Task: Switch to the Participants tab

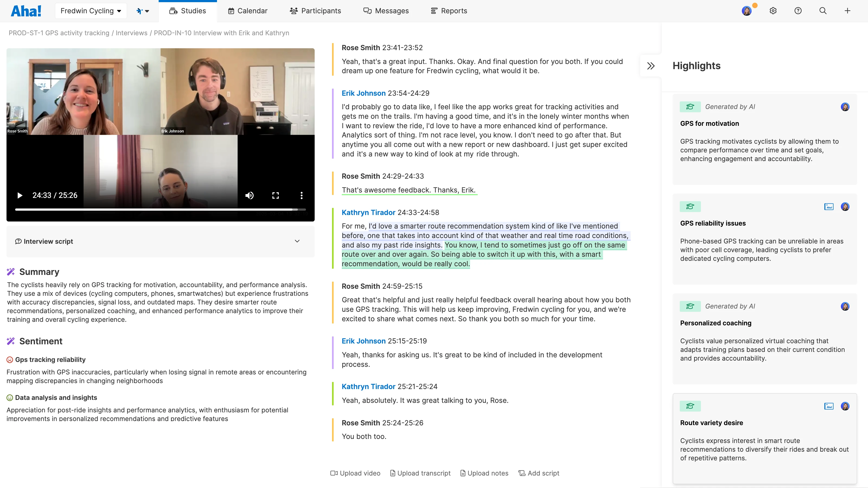Action: [x=315, y=11]
